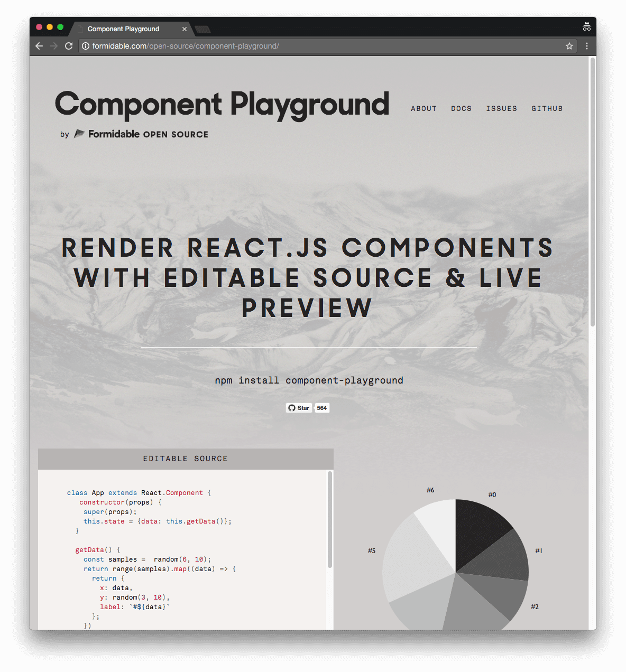
Task: Click the code editor vertical scrollbar
Action: point(330,520)
